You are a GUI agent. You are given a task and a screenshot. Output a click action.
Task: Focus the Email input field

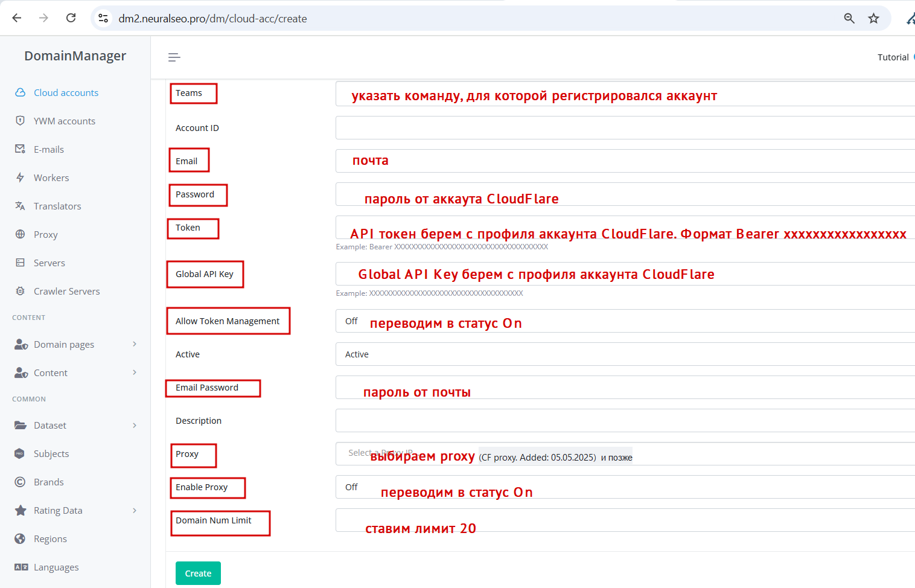point(625,161)
